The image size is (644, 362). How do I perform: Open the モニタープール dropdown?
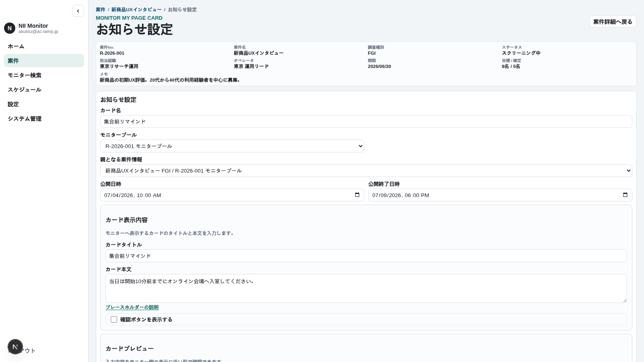232,146
